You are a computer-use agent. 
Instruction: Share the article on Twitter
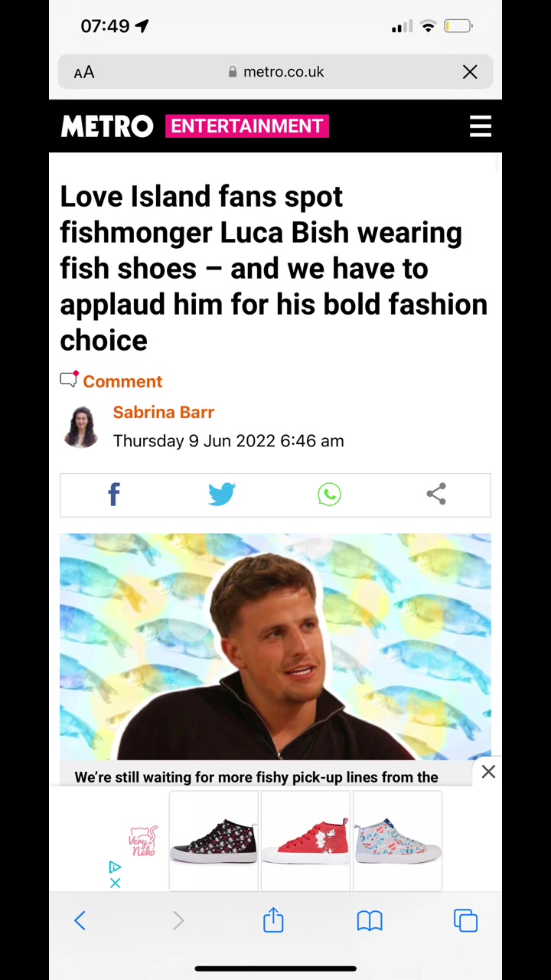222,495
